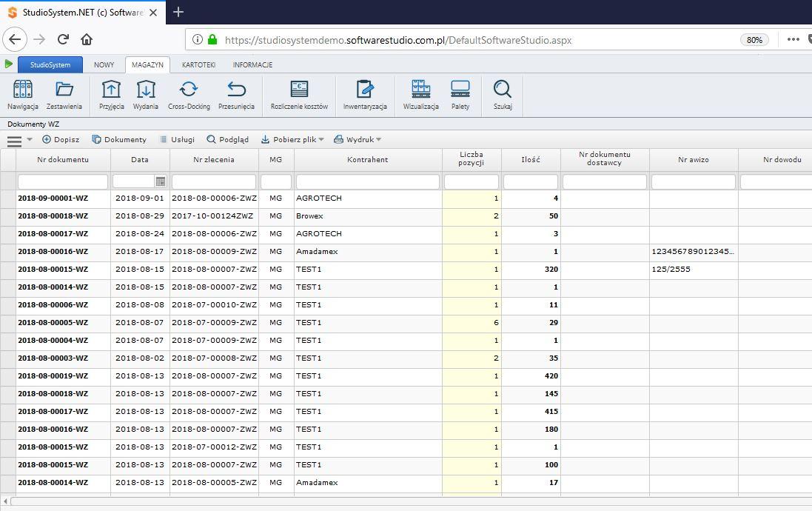Viewport: 812px width, 511px height.
Task: Click order 2018-08-00005-ZWZ cell
Action: 214,483
